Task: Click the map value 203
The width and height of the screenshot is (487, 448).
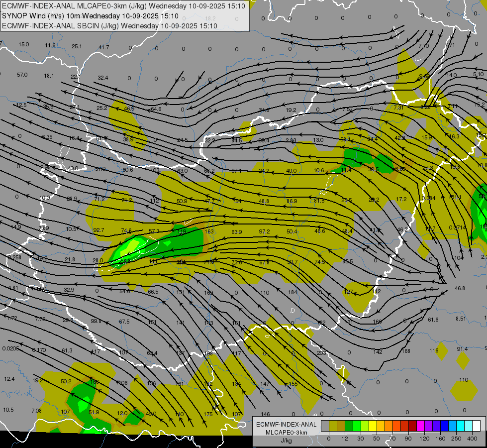Action: 321,353
